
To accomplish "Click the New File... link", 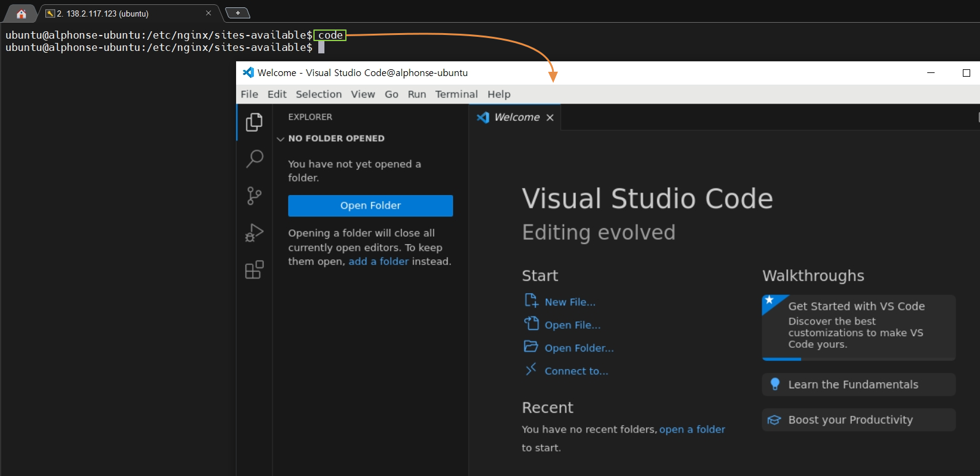I will tap(570, 302).
